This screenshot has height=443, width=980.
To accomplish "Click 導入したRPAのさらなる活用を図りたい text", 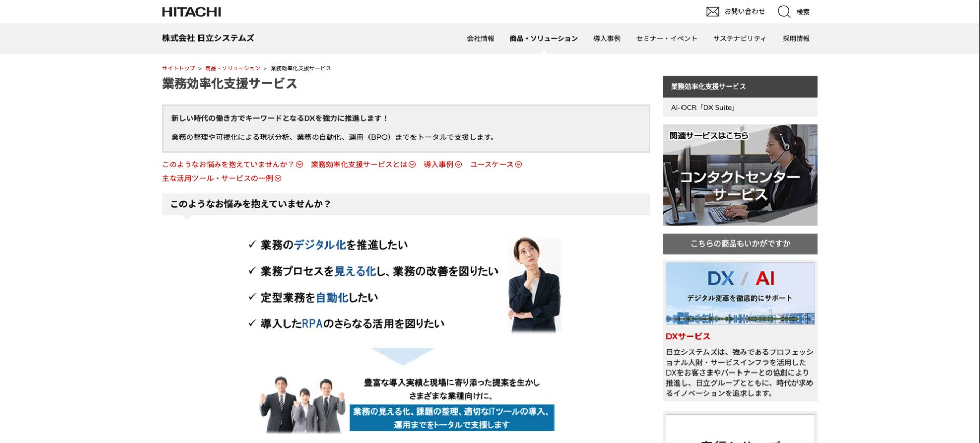I will pyautogui.click(x=352, y=324).
